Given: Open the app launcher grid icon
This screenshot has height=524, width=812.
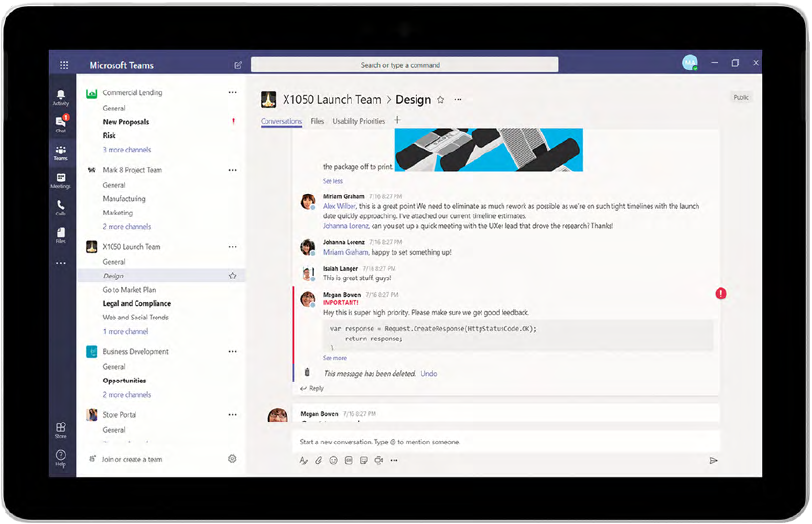Looking at the screenshot, I should pos(64,65).
